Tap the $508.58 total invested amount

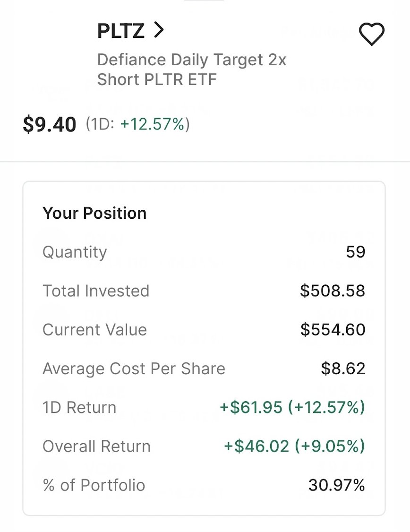coord(333,291)
